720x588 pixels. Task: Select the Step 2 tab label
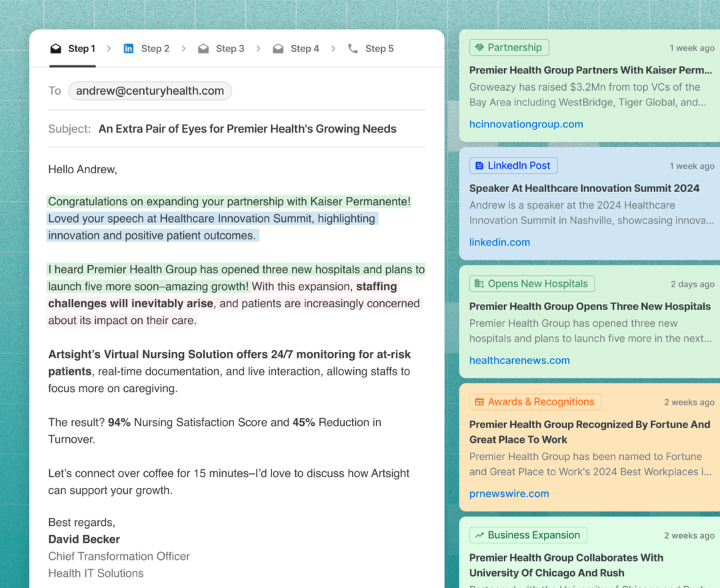tap(155, 49)
